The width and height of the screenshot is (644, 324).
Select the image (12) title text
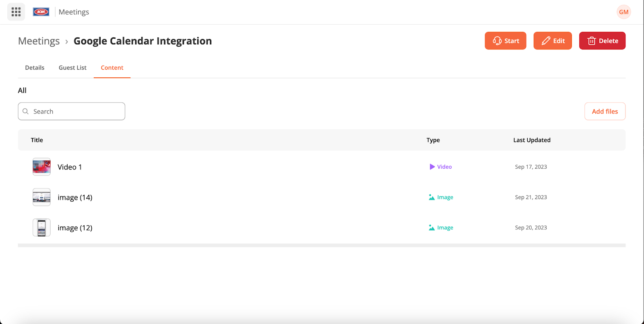[x=75, y=228]
